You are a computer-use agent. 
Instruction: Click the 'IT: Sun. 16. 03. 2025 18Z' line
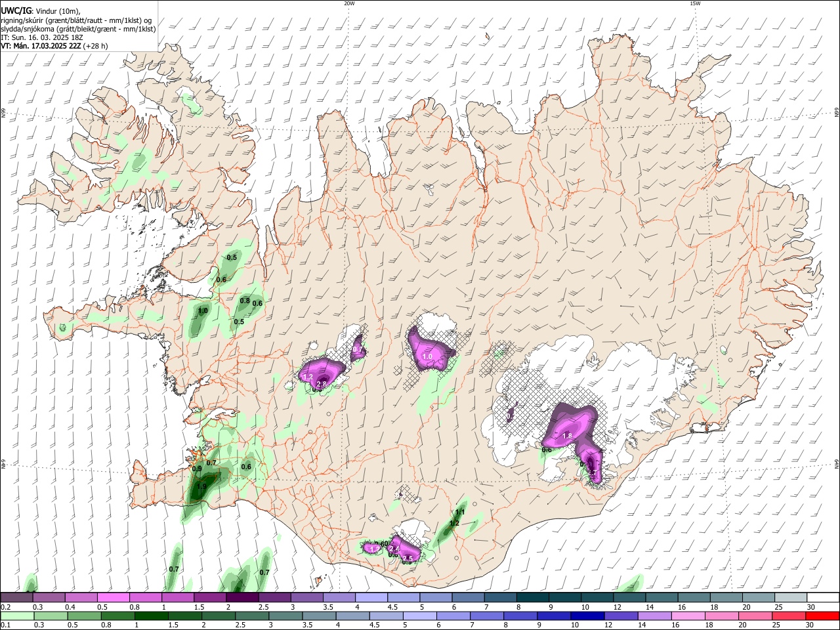[x=41, y=37]
